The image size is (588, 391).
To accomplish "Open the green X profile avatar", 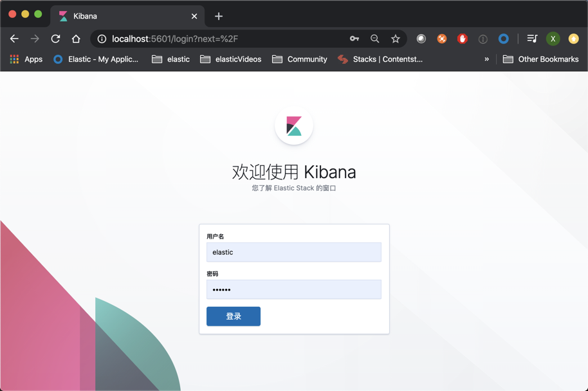I will pos(553,39).
